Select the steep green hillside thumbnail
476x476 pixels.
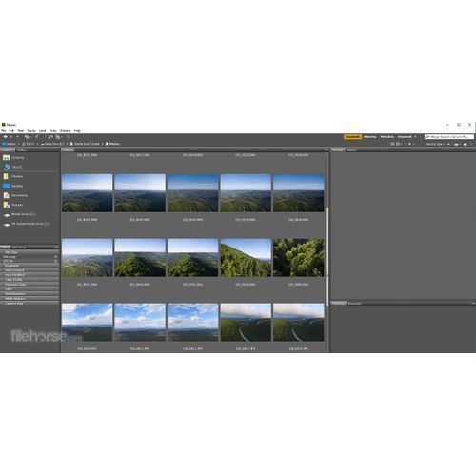coord(246,258)
